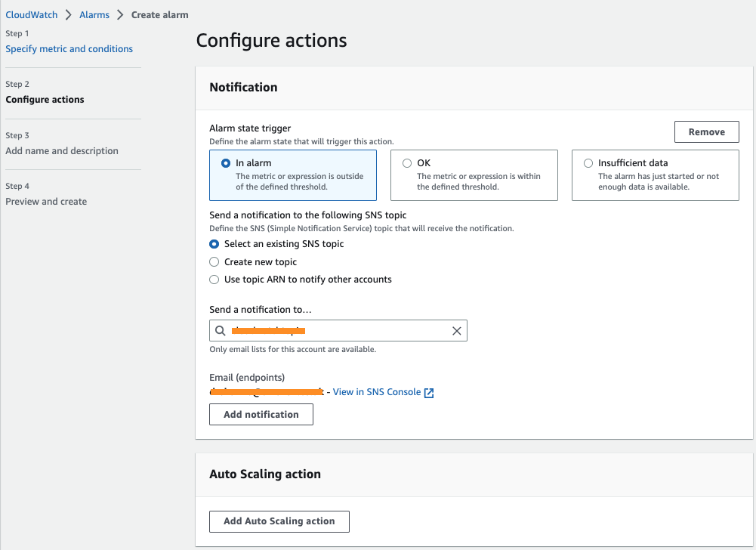Select the In alarm state trigger
This screenshot has height=550, width=756.
point(226,163)
